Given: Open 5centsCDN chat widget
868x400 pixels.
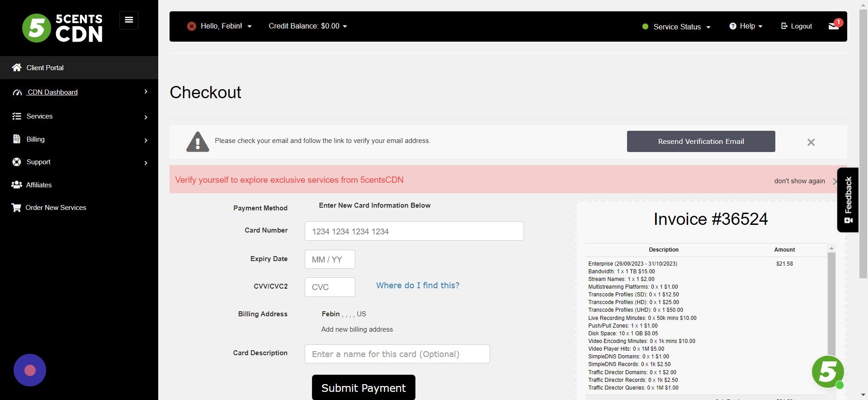Looking at the screenshot, I should pos(828,372).
